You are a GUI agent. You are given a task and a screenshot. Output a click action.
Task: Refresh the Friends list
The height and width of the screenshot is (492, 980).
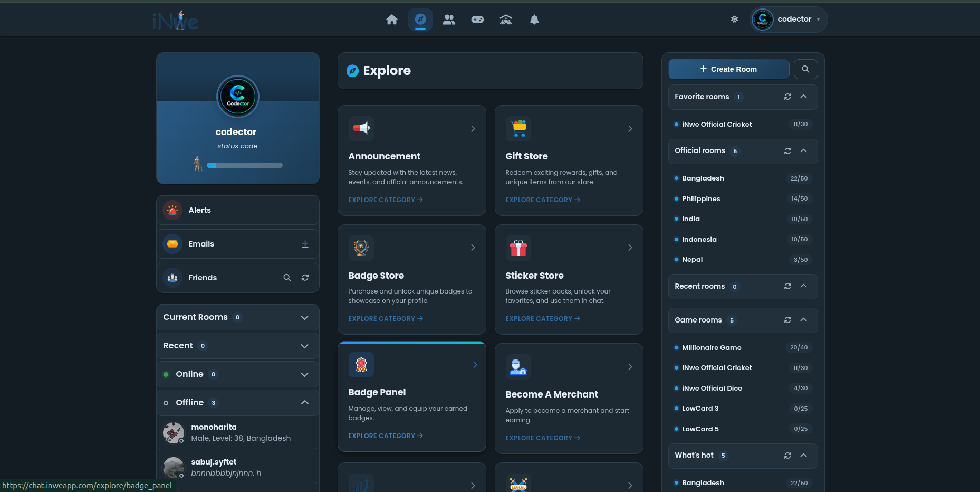coord(305,278)
